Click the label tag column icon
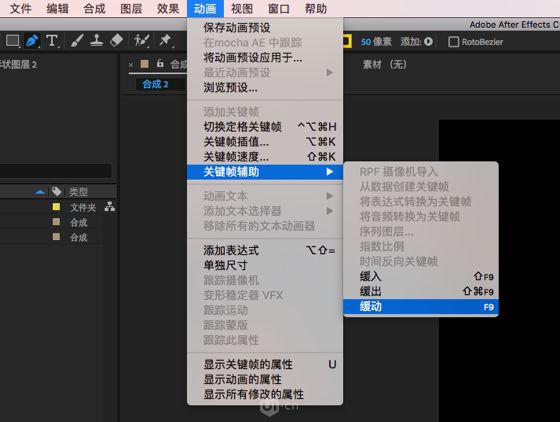 point(56,192)
